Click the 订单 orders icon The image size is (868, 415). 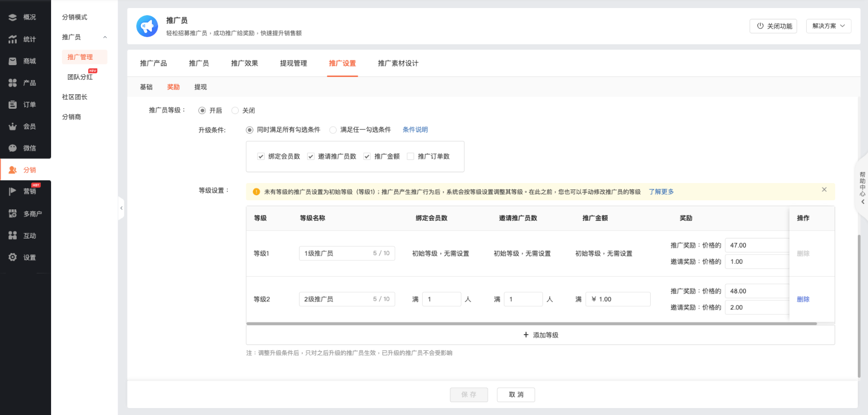[12, 105]
